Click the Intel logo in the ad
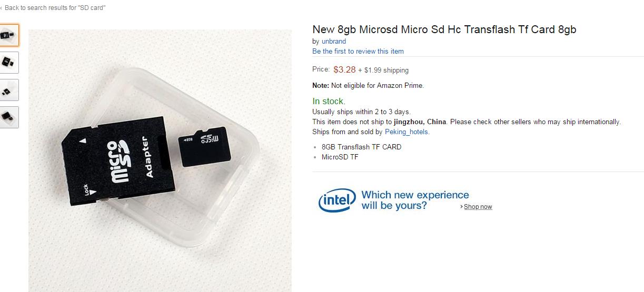This screenshot has width=644, height=292. click(337, 200)
